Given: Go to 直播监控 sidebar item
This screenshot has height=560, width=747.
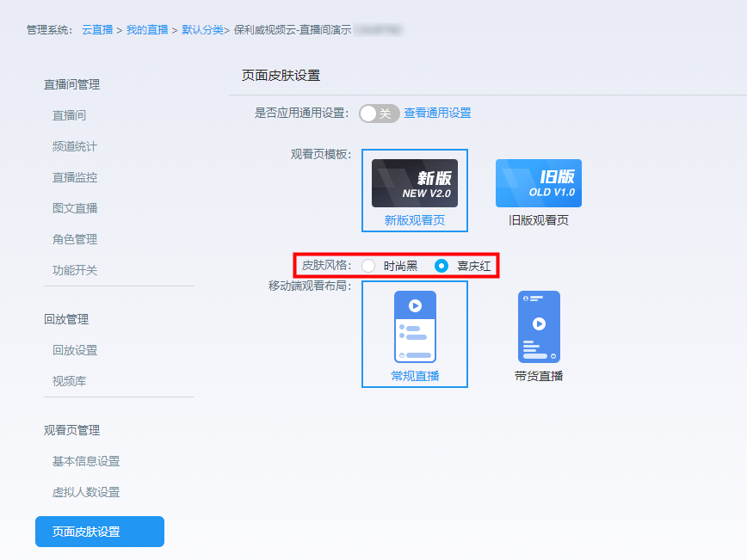Looking at the screenshot, I should click(75, 177).
